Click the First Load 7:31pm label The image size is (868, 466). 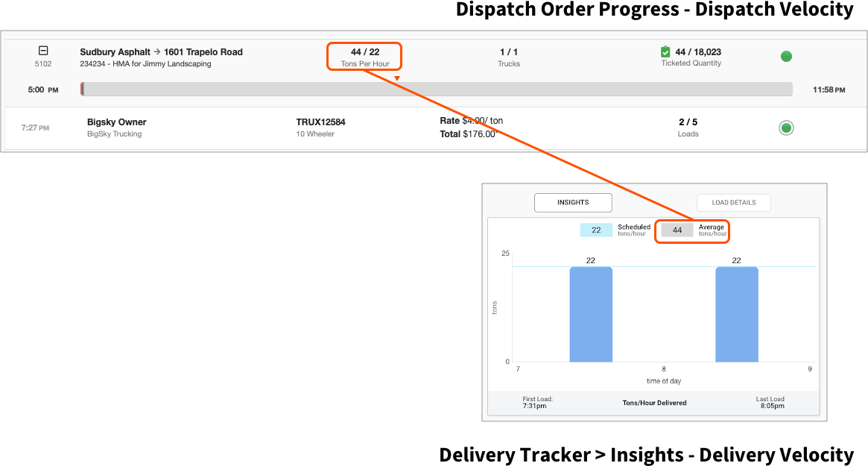point(537,403)
